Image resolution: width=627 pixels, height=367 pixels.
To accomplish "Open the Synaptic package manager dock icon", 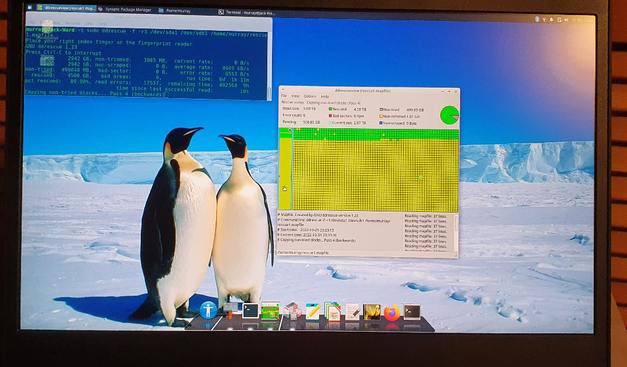I will (292, 311).
